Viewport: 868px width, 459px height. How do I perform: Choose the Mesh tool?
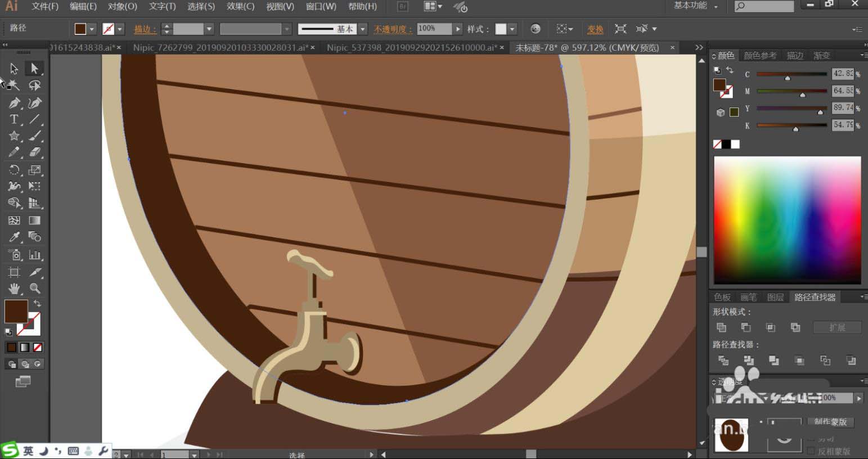point(14,220)
